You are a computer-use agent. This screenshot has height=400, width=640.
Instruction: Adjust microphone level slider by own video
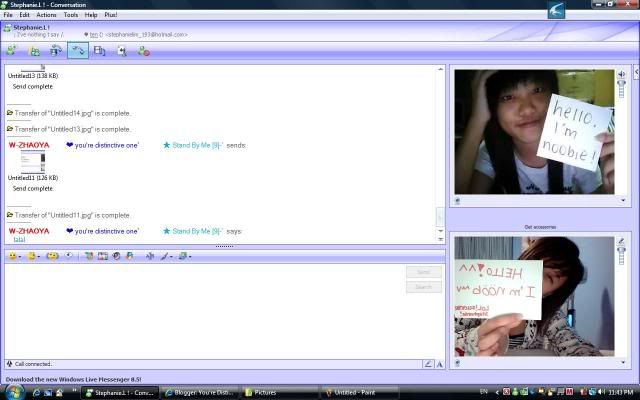(621, 256)
